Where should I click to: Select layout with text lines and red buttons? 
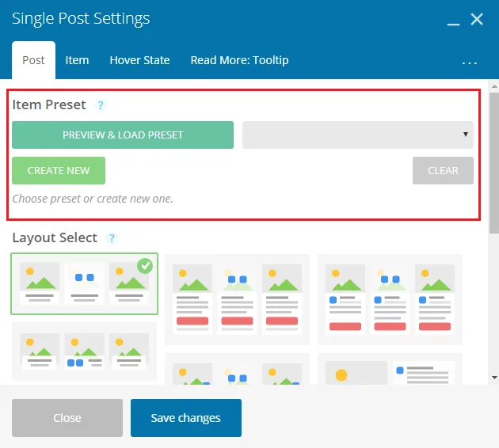click(x=237, y=299)
